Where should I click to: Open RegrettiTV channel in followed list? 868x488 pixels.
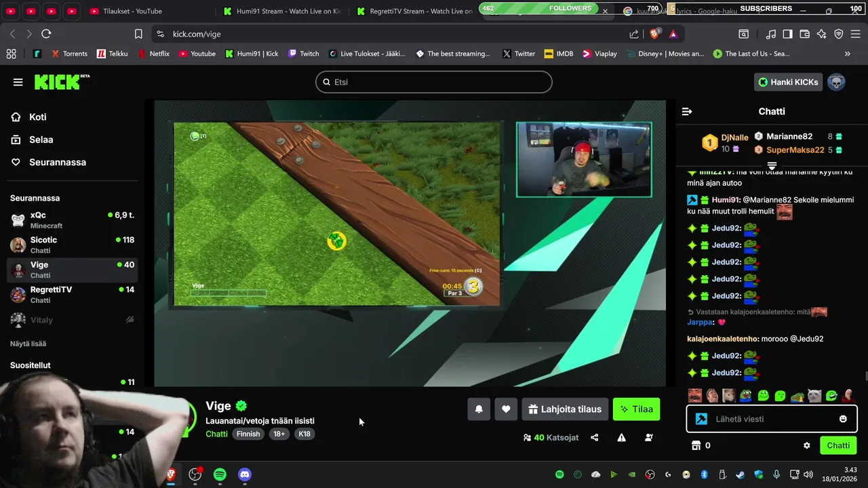point(73,294)
